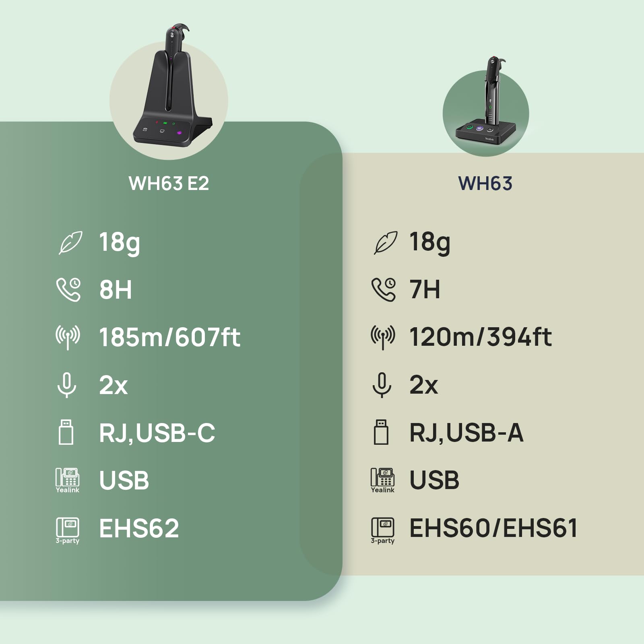Click the EHS62 text
Screen dimensions: 644x644
click(x=139, y=528)
